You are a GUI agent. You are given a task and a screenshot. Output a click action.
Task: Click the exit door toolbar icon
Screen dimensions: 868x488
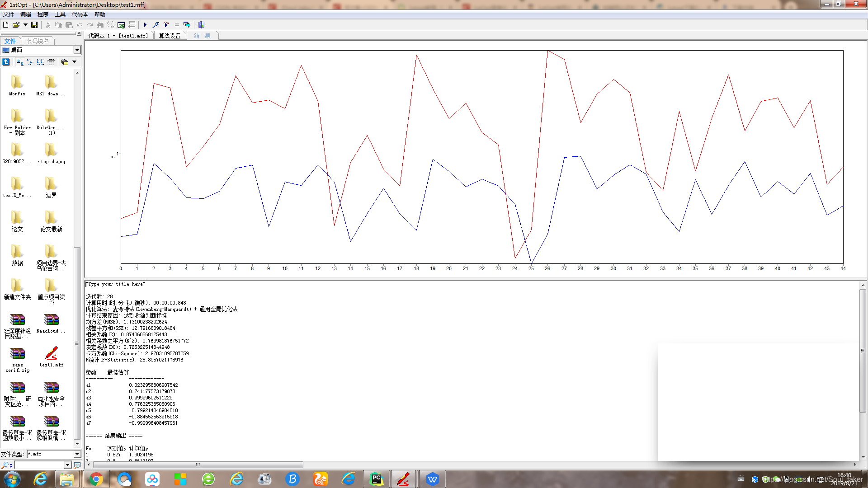[201, 25]
